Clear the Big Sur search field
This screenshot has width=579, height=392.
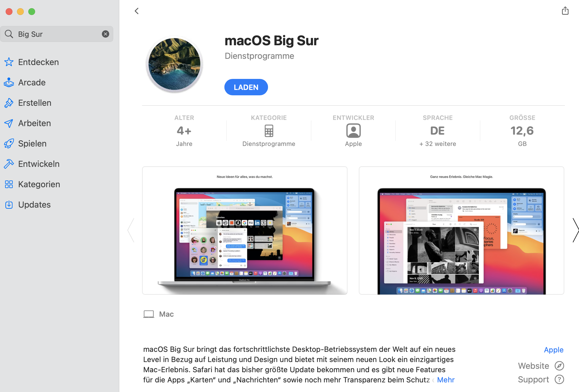106,34
